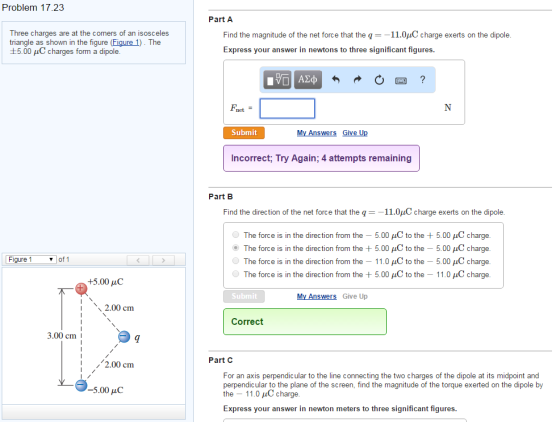Open answer box help question mark
Image resolution: width=560 pixels, height=422 pixels.
click(x=422, y=79)
